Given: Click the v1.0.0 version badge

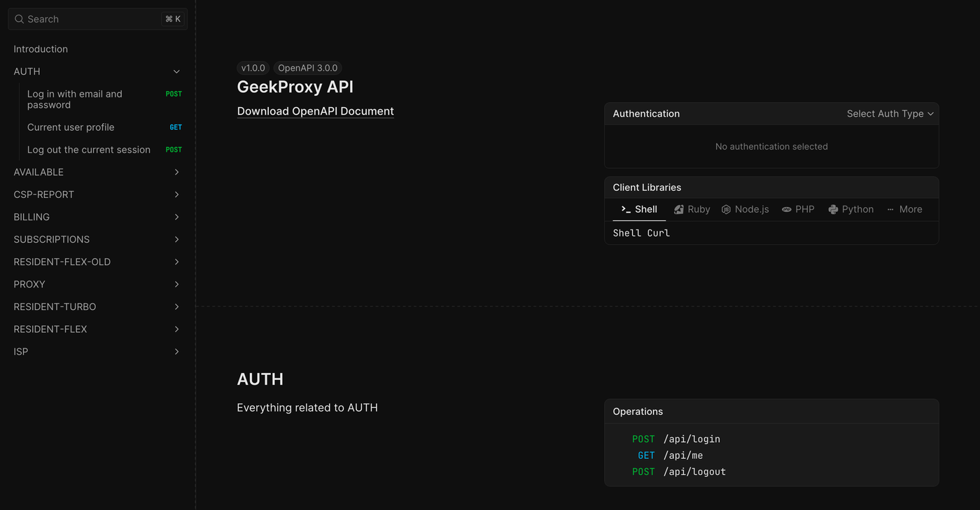Looking at the screenshot, I should (x=253, y=68).
